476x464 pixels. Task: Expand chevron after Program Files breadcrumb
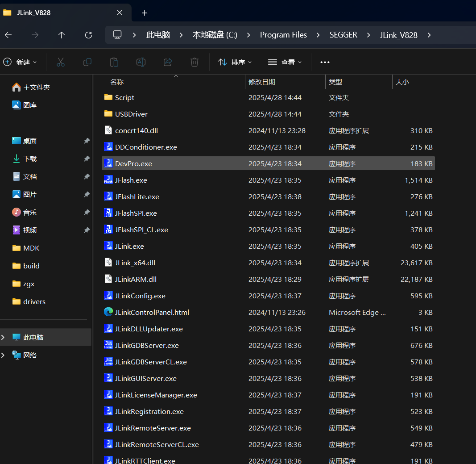[x=318, y=35]
